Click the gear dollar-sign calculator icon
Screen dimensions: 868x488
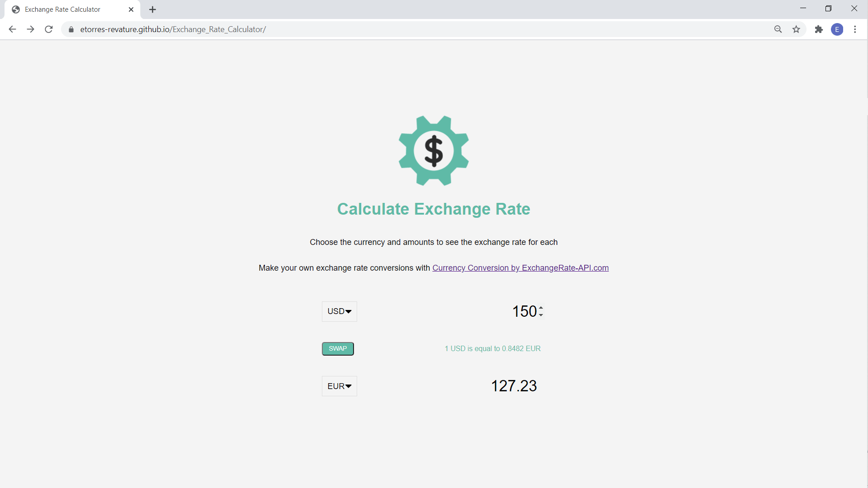coord(434,150)
